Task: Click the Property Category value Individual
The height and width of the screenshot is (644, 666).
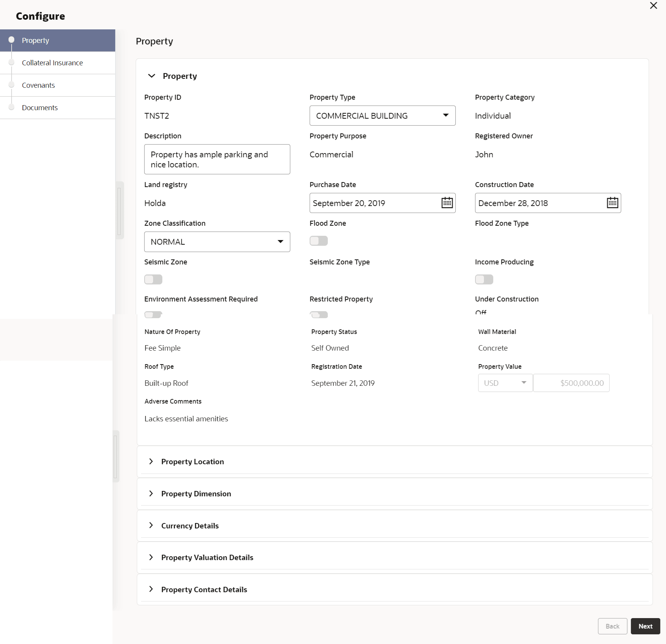Action: tap(493, 116)
